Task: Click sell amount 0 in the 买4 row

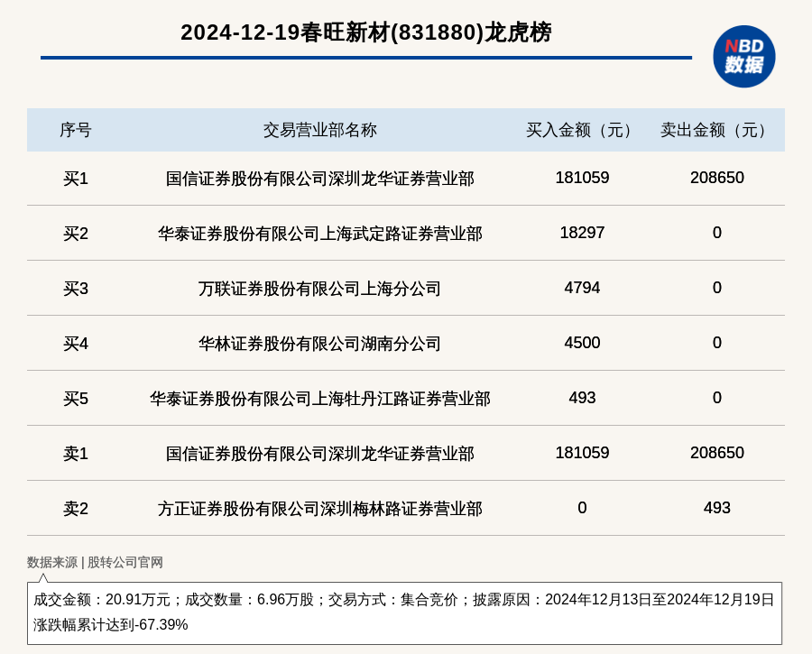Action: pos(716,342)
